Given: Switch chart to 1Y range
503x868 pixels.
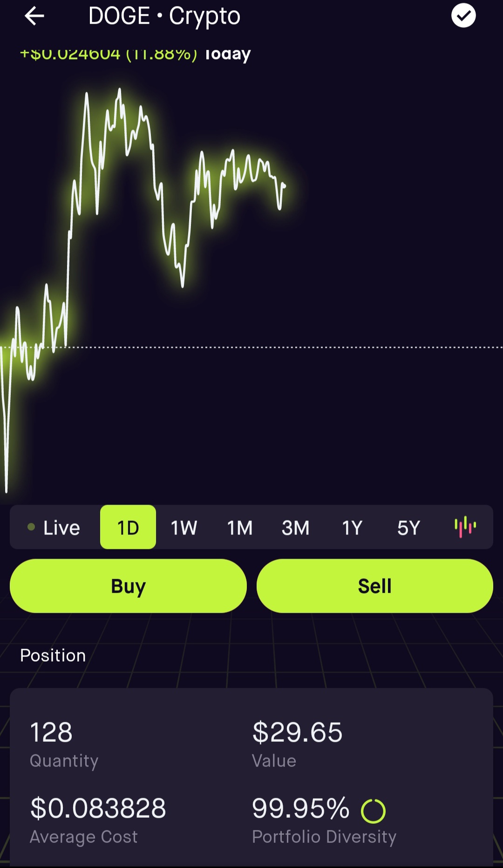Looking at the screenshot, I should pos(352,527).
